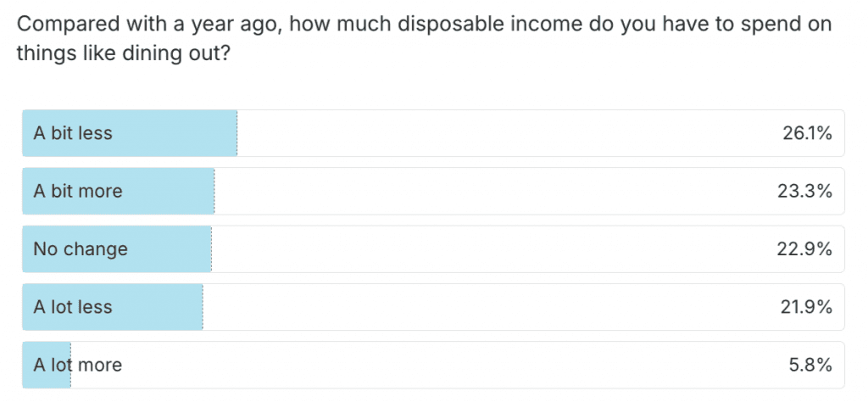Viewport: 868px width, 402px height.
Task: Click the 5.8% result value
Action: 810,366
